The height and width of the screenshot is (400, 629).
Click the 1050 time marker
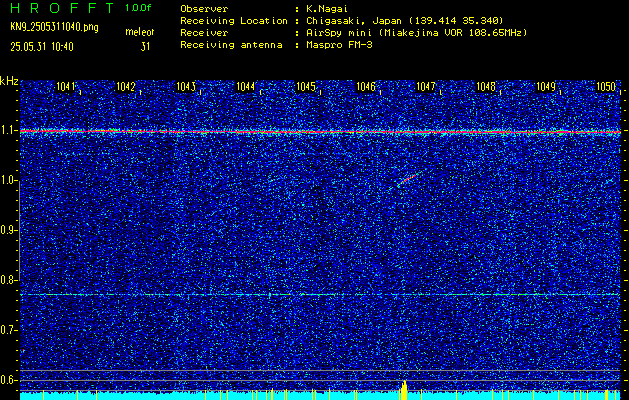[x=606, y=87]
